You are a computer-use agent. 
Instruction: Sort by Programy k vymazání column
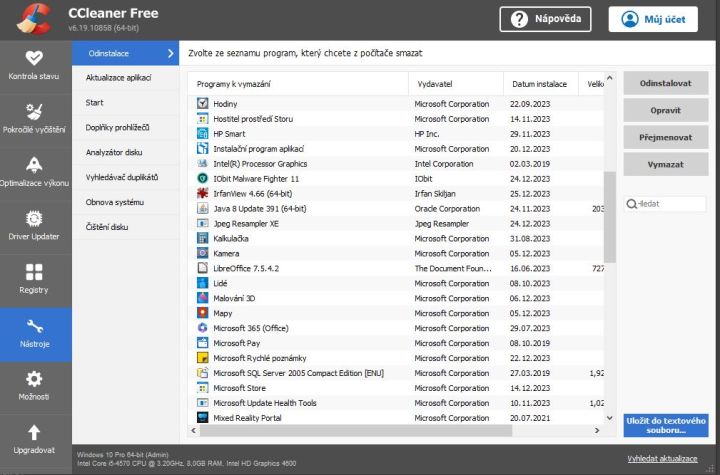[298, 84]
